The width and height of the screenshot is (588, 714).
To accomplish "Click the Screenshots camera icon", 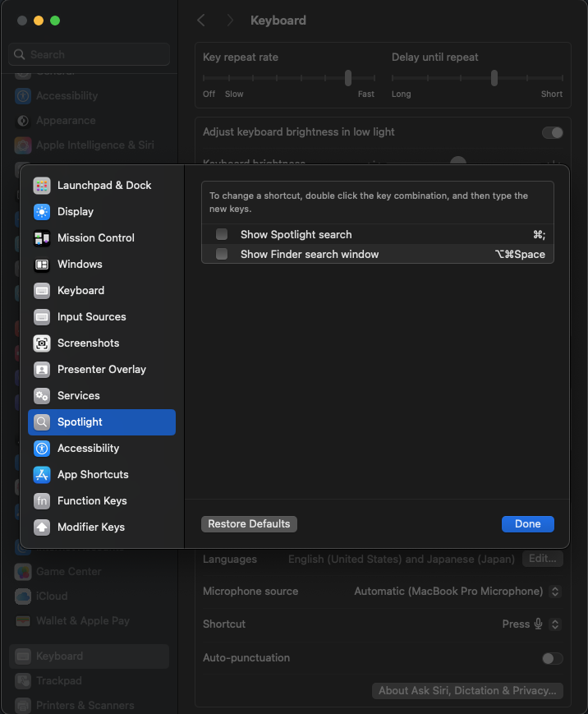I will coord(42,343).
